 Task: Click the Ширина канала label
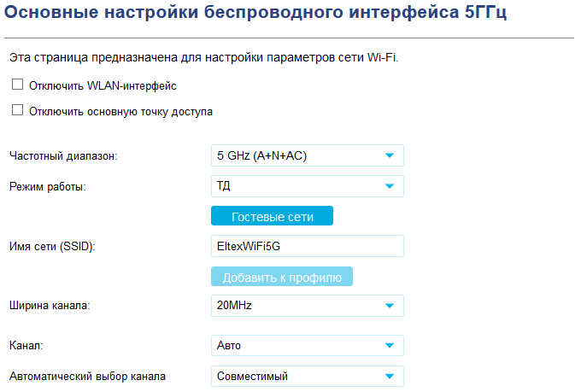click(x=49, y=305)
